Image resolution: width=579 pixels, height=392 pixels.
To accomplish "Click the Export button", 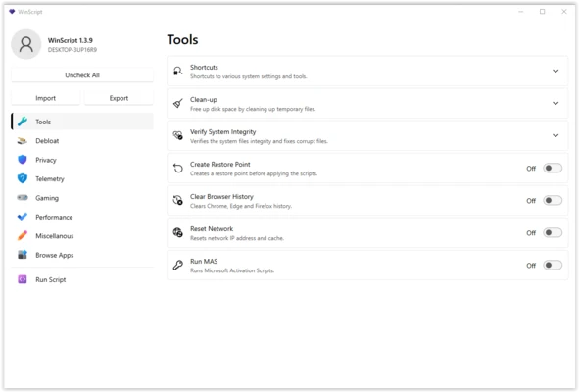I will tap(119, 98).
